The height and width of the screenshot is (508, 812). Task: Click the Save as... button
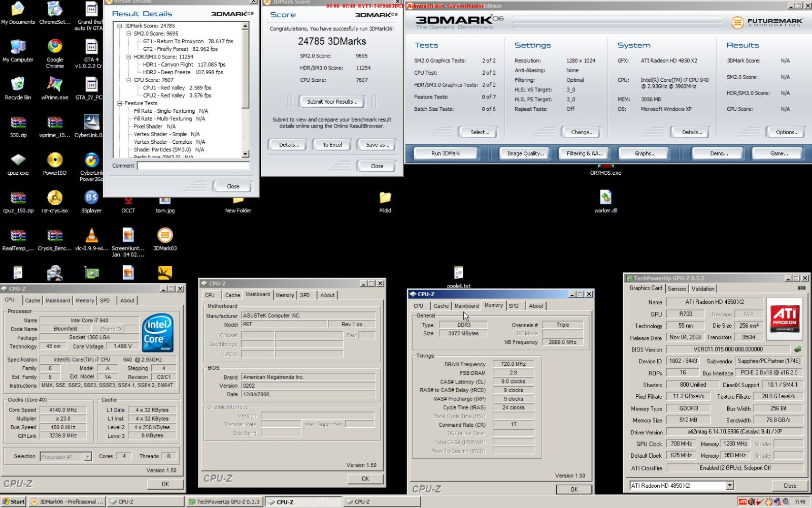tap(378, 145)
